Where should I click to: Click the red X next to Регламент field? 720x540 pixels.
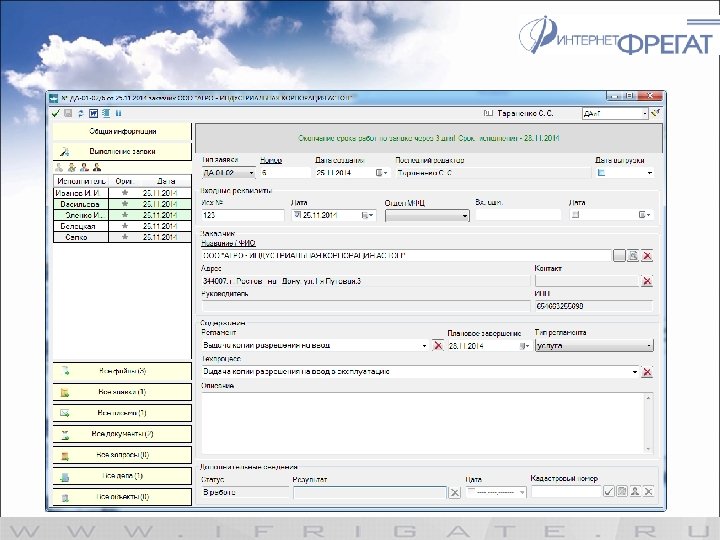437,345
